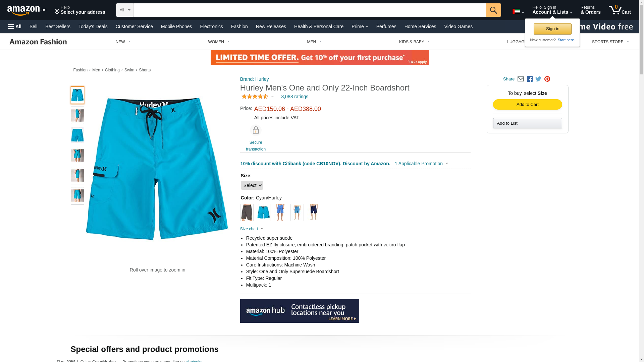
Task: Share product on Twitter
Action: click(x=538, y=79)
